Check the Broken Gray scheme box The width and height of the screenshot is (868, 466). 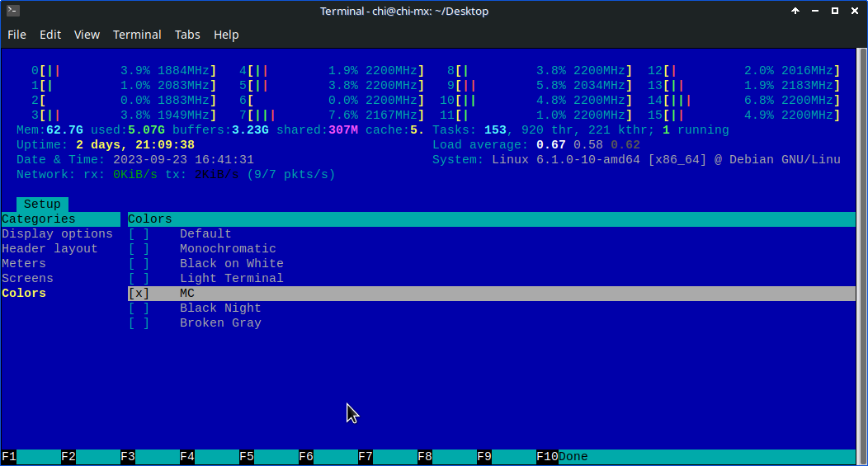[139, 323]
